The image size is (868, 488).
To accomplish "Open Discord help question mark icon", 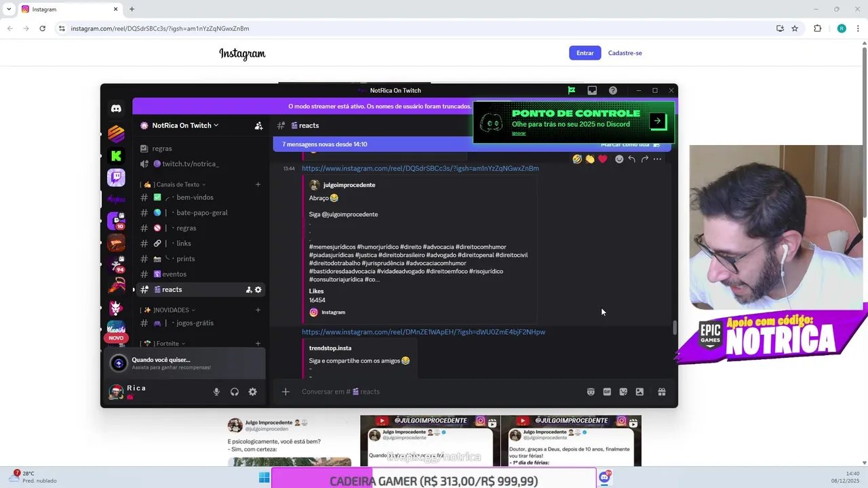I will pyautogui.click(x=613, y=90).
